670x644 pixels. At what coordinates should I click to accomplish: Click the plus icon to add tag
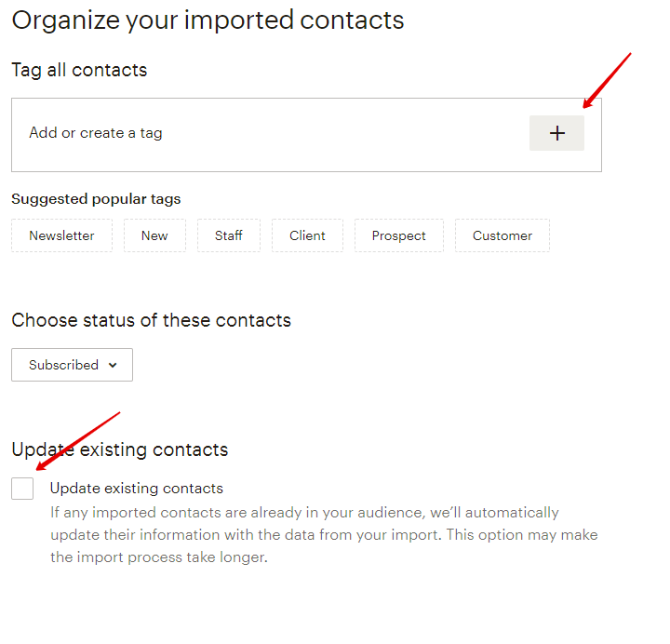pos(556,133)
